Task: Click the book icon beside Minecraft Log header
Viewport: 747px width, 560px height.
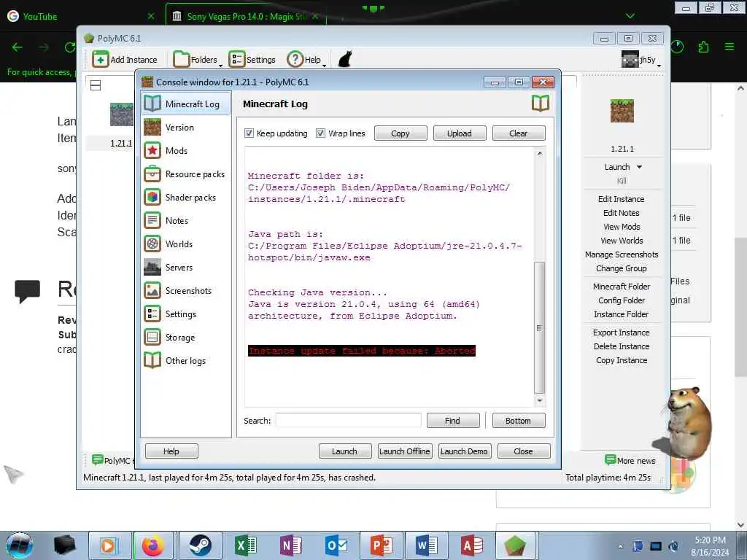Action: click(541, 104)
